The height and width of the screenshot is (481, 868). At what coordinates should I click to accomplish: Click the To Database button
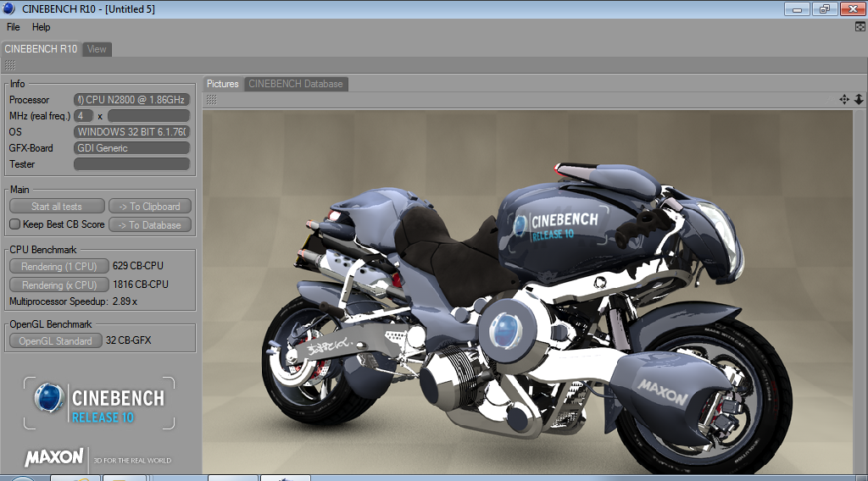pyautogui.click(x=150, y=225)
